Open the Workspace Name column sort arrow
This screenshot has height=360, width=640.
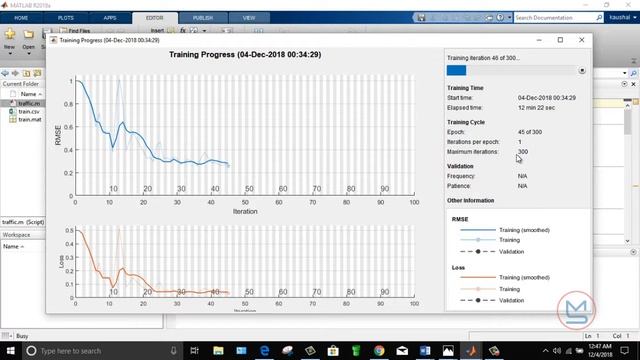pyautogui.click(x=22, y=247)
